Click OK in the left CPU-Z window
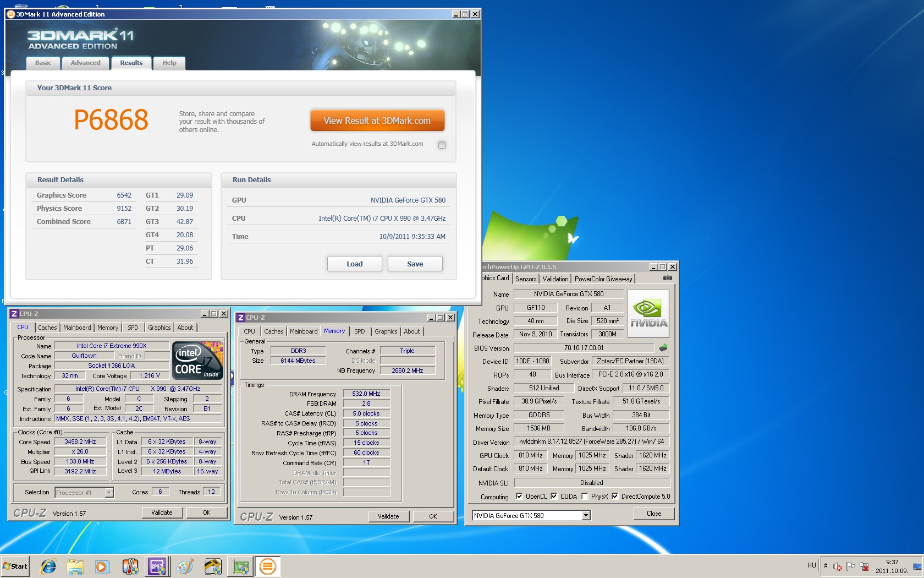The width and height of the screenshot is (924, 578). [206, 512]
